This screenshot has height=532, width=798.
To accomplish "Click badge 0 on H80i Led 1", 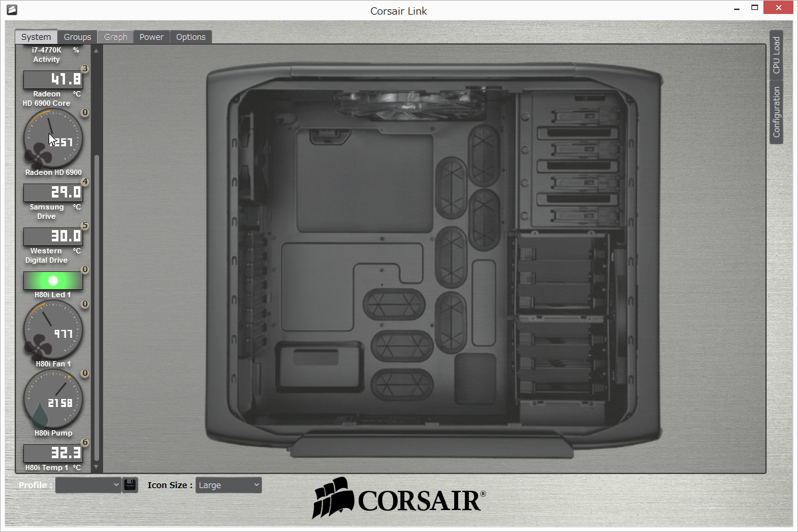I will pyautogui.click(x=84, y=269).
